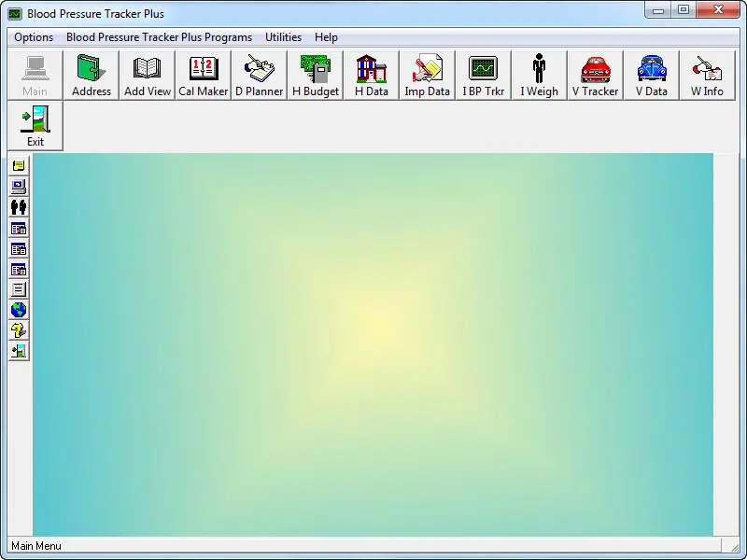This screenshot has height=560, width=747.
Task: Open V Tracker red car program
Action: click(x=596, y=76)
